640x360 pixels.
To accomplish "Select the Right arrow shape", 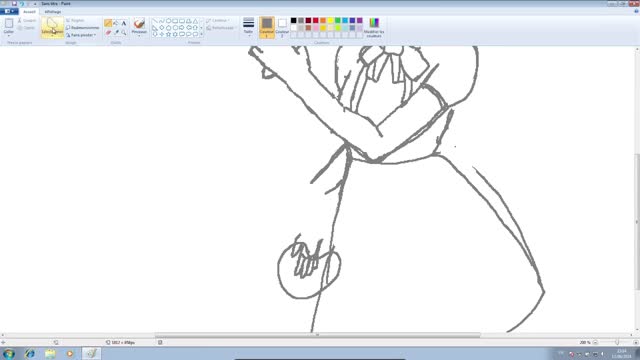I will click(x=182, y=28).
